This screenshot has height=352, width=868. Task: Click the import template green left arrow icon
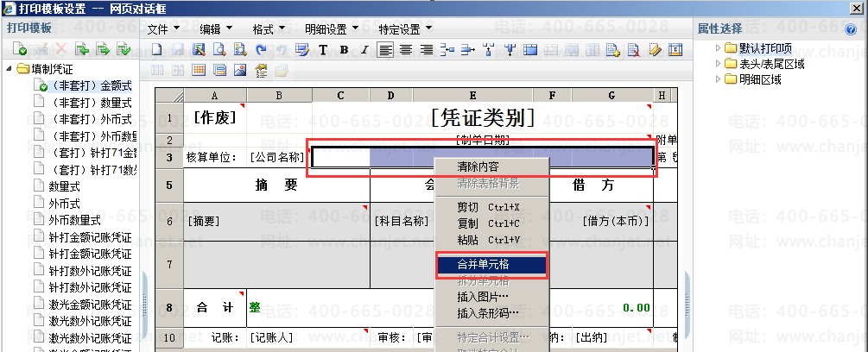82,49
